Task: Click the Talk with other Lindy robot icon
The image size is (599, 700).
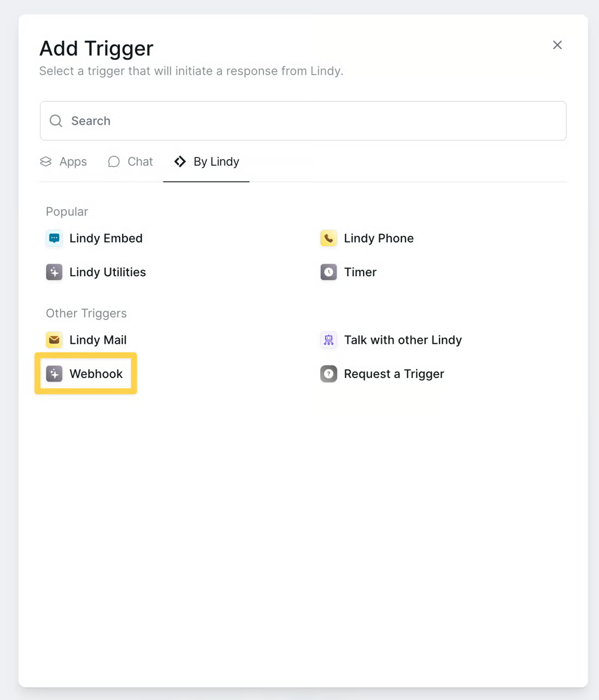Action: coord(328,340)
